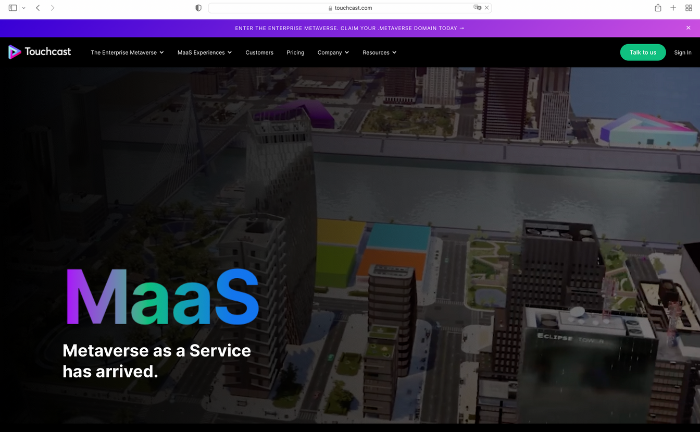Go back with the browser back arrow

point(38,8)
